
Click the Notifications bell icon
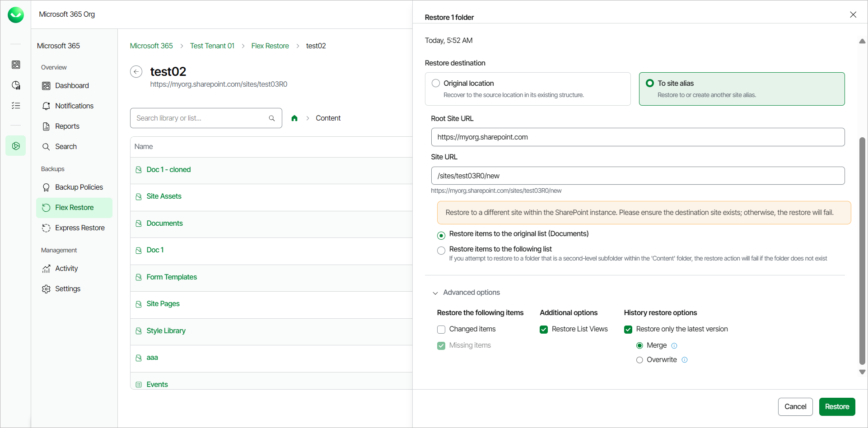[46, 106]
